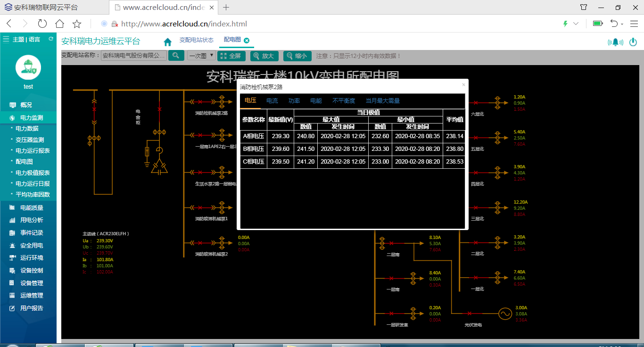Open 电力运行报表 submenu item
The height and width of the screenshot is (347, 644).
click(33, 150)
